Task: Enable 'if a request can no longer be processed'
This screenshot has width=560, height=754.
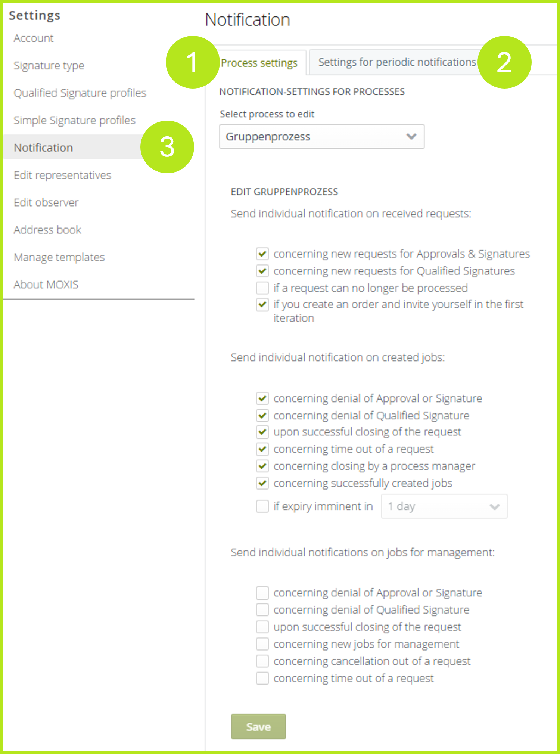Action: 262,288
